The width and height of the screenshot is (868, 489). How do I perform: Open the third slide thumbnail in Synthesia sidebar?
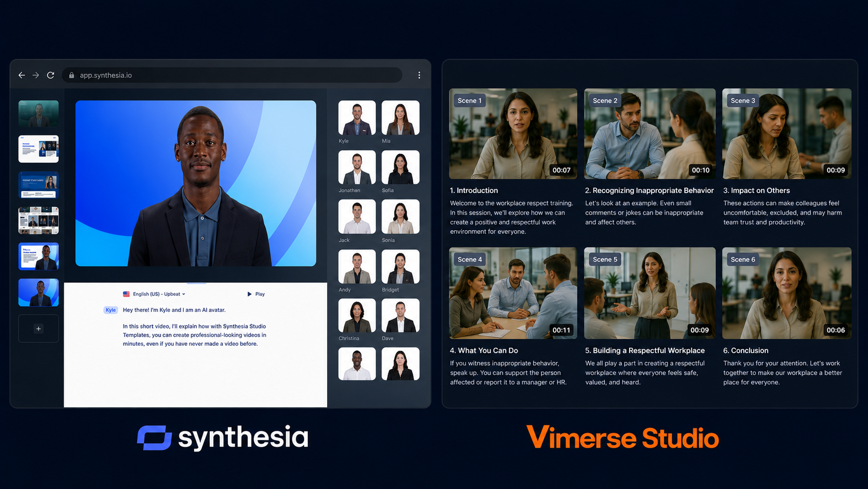click(38, 185)
